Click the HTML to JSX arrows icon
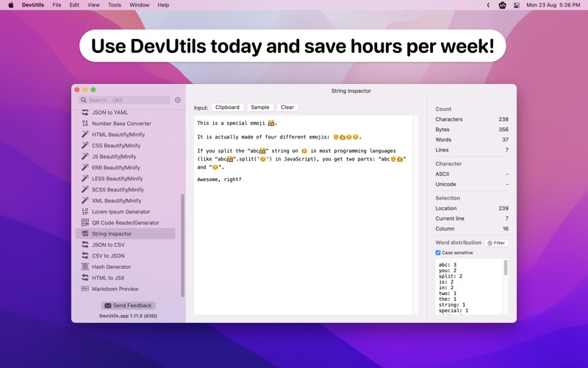Image resolution: width=588 pixels, height=368 pixels. click(x=85, y=277)
